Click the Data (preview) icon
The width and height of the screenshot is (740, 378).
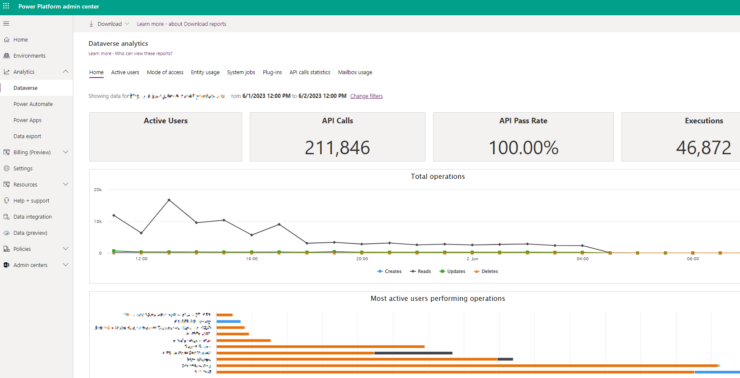click(7, 233)
